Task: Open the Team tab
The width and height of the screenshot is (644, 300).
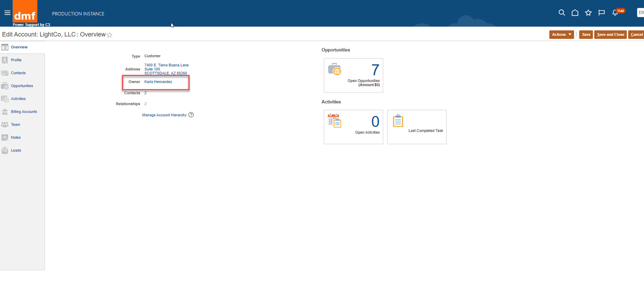Action: coord(15,124)
